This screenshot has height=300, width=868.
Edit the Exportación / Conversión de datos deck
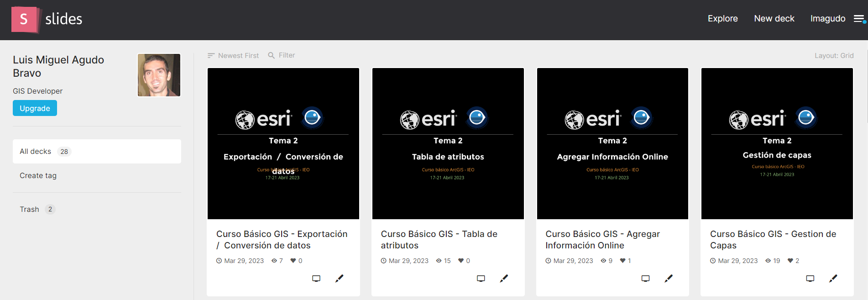[x=339, y=279]
